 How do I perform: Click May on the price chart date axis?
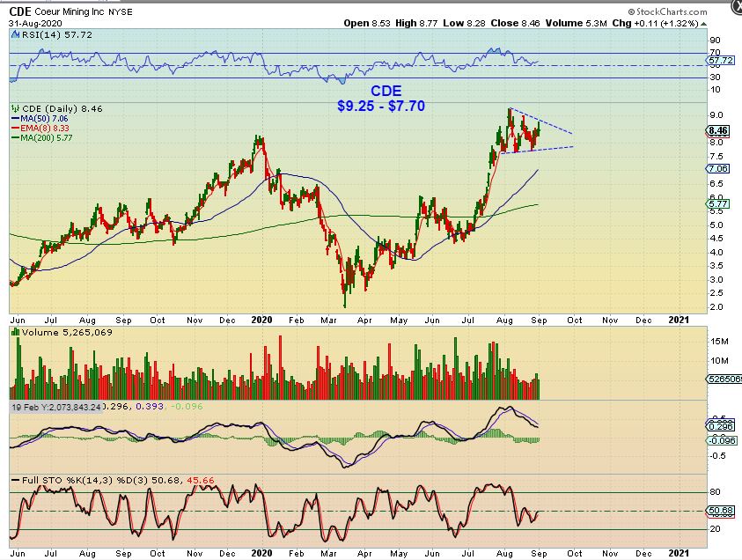tap(399, 321)
